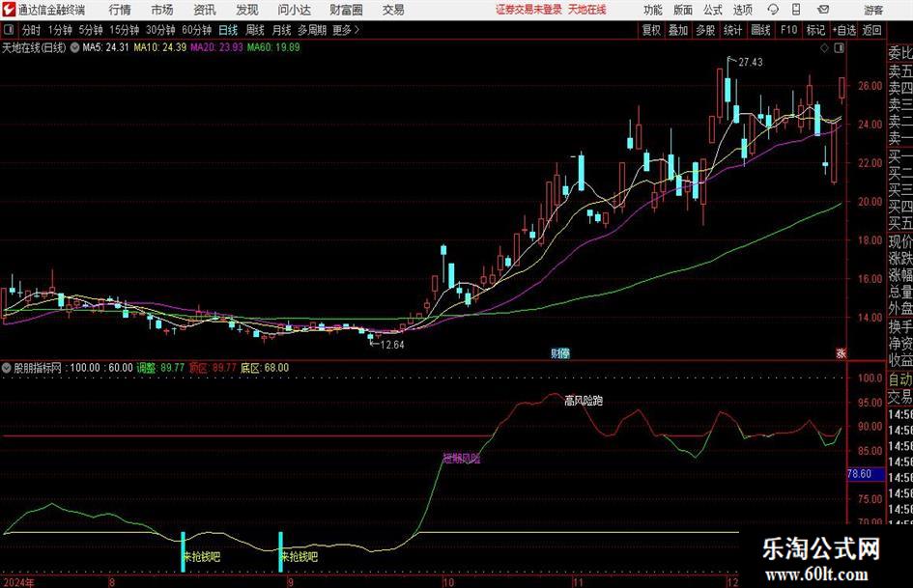Click the 游客 guest account label

pos(873,10)
